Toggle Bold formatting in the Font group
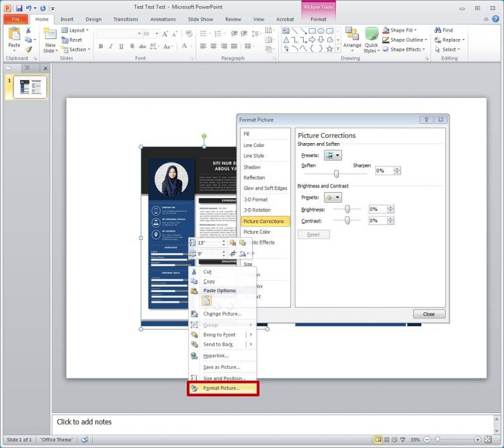Screen dimensions: 504x448 coord(101,46)
